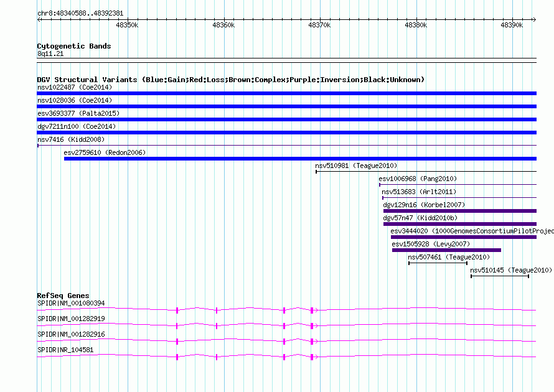This screenshot has width=554, height=392.
Task: Click nsv513683 (Arlt2011) inversion label
Action: click(x=419, y=192)
